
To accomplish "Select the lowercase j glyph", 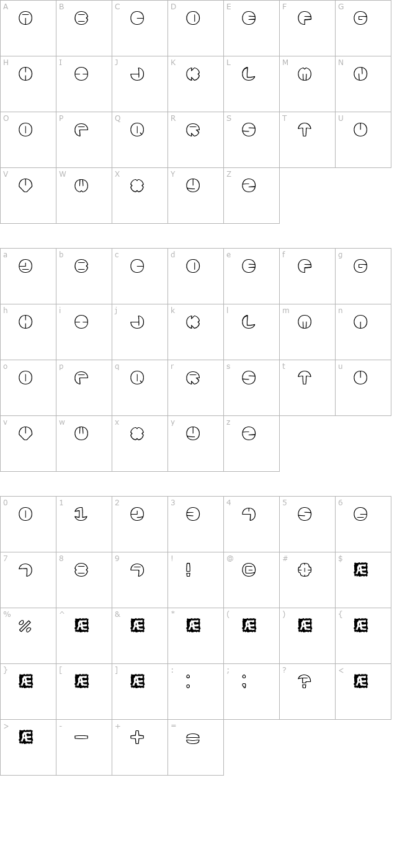I will [x=136, y=322].
